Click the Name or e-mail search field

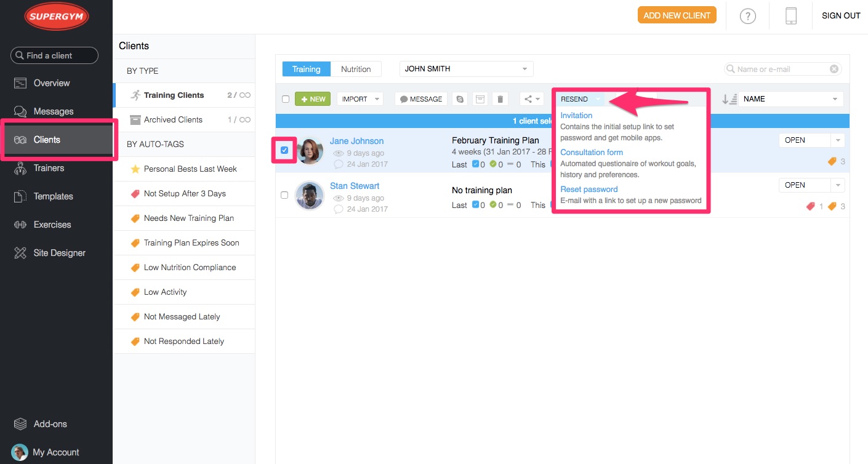[783, 69]
